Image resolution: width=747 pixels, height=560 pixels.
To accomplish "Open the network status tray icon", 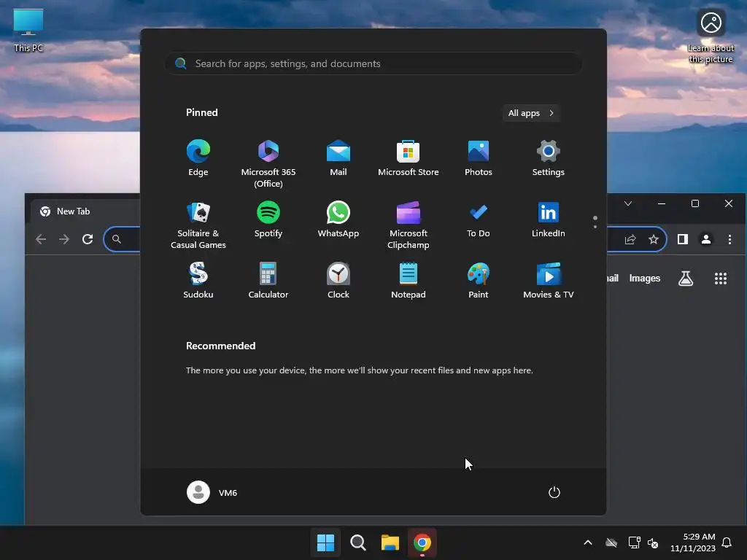I will [x=634, y=542].
